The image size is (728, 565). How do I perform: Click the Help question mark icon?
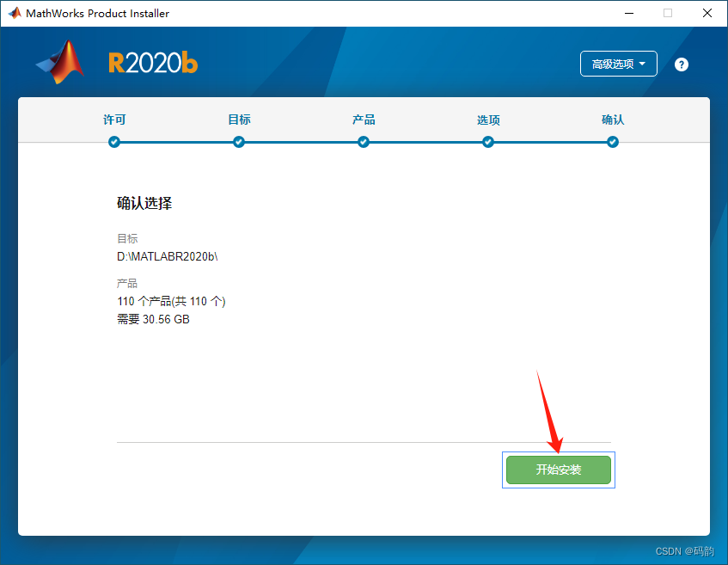[x=681, y=64]
